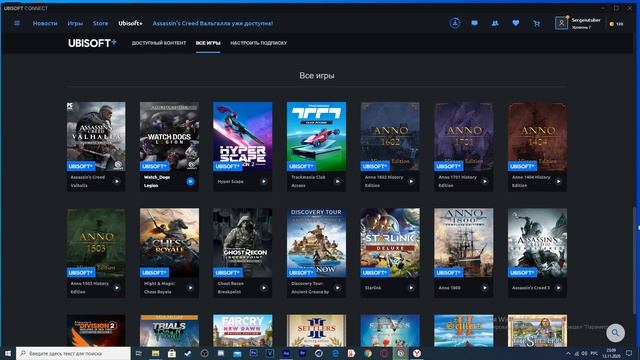The width and height of the screenshot is (640, 360).
Task: Open the Игры menu item
Action: [75, 23]
